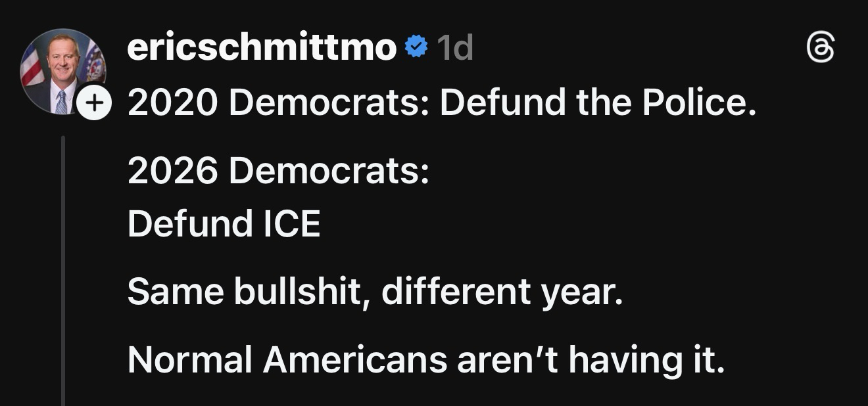Click "2020" at the start of the post
Image resolution: width=868 pixels, height=406 pixels.
click(172, 102)
